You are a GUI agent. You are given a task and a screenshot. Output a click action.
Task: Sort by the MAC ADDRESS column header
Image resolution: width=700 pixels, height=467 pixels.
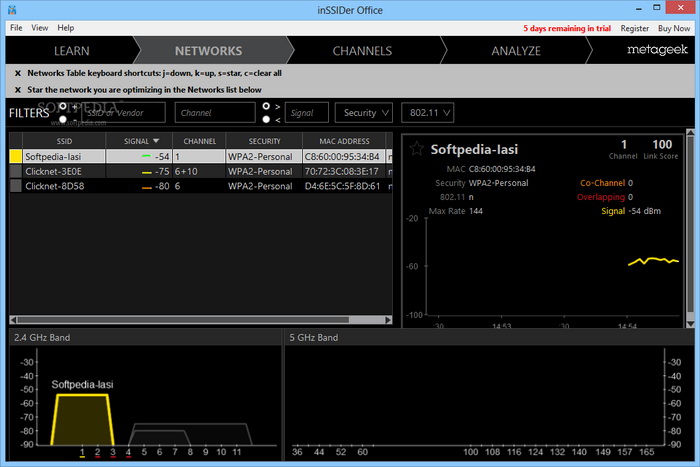coord(344,141)
